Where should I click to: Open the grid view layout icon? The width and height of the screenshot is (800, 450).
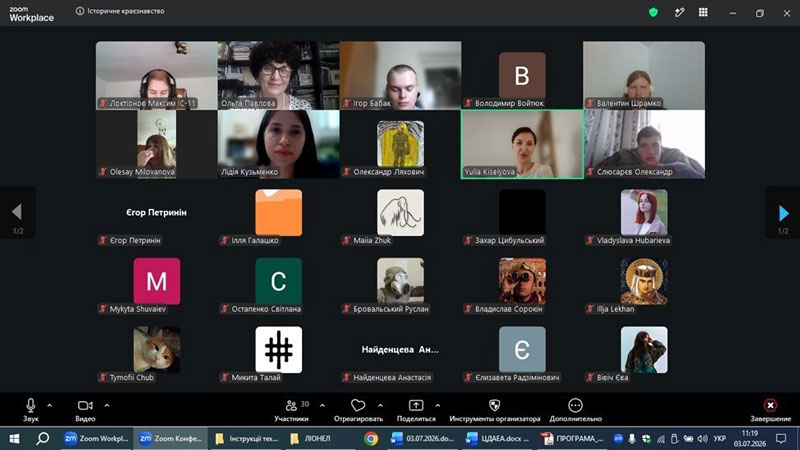click(703, 12)
